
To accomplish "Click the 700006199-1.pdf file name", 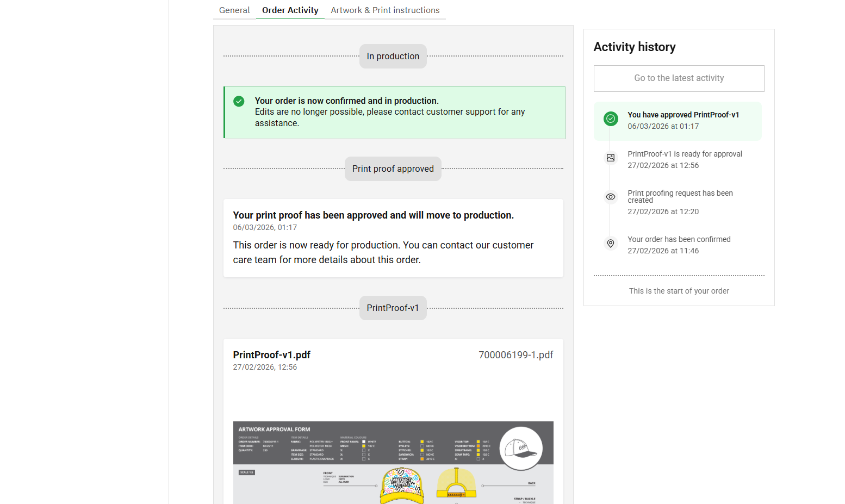I will (x=516, y=355).
